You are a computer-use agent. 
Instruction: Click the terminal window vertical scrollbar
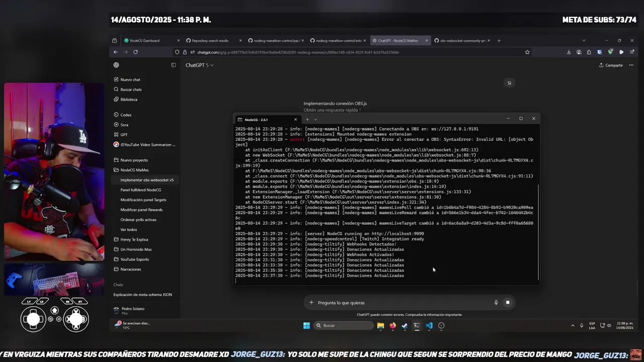(538, 231)
